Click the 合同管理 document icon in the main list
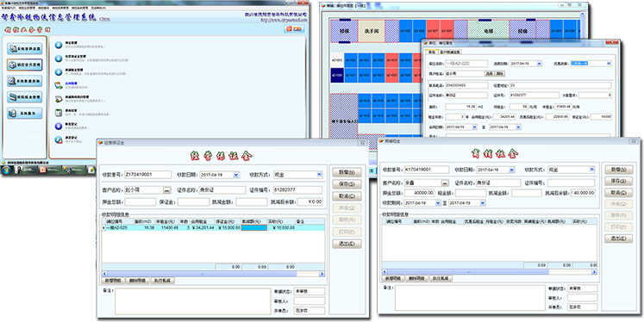 [x=59, y=85]
